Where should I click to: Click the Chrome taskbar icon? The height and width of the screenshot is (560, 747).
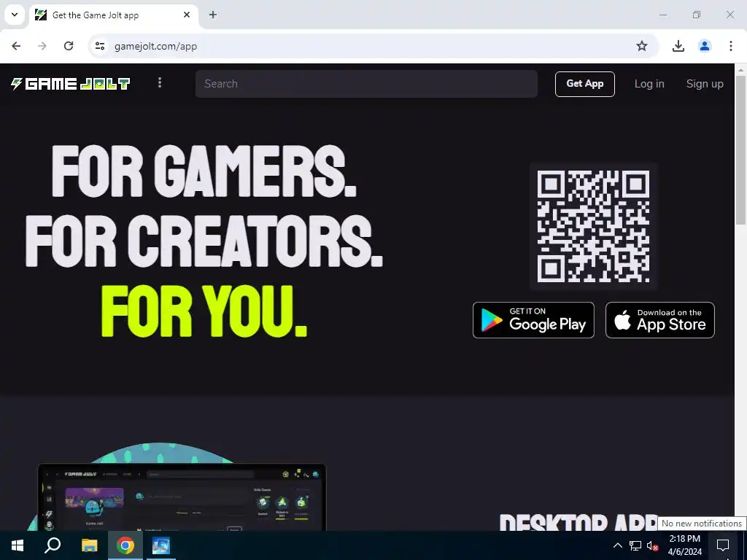point(125,545)
